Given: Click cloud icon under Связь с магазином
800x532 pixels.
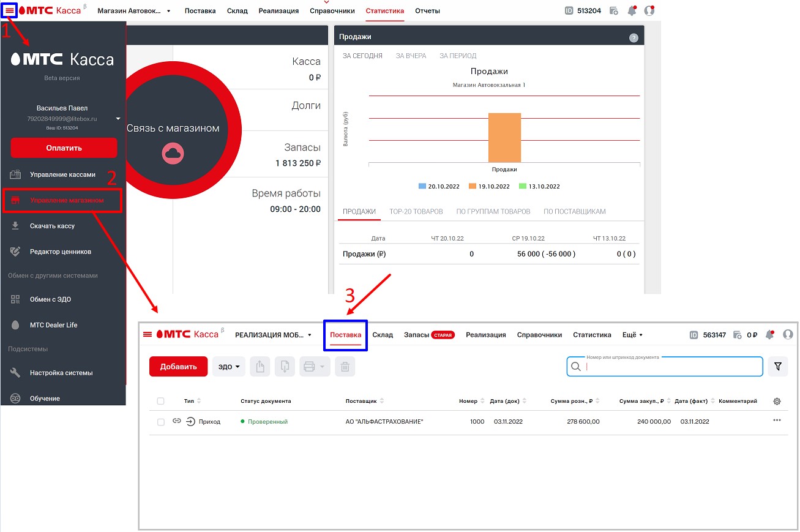Looking at the screenshot, I should pyautogui.click(x=173, y=154).
